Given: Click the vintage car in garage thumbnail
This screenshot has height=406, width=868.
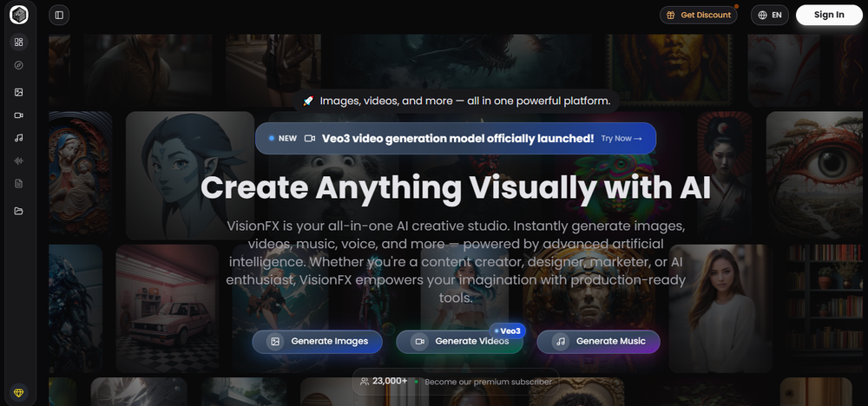Looking at the screenshot, I should 168,309.
